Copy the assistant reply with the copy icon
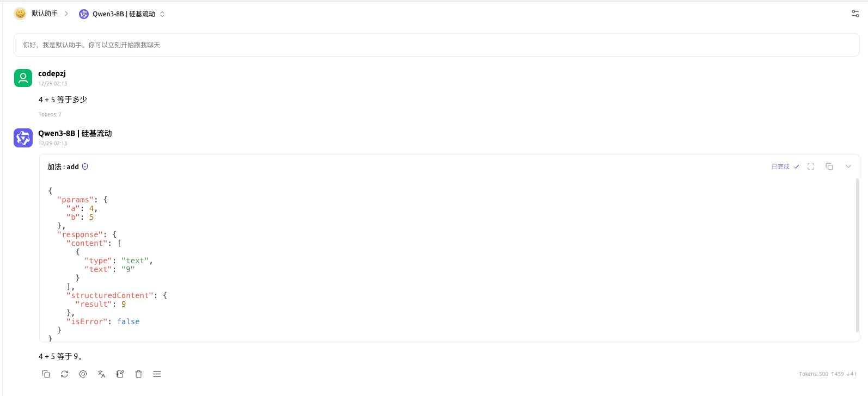 46,374
